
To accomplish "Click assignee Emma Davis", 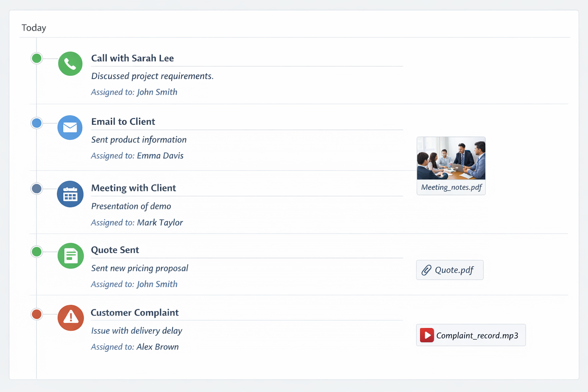I will click(160, 156).
